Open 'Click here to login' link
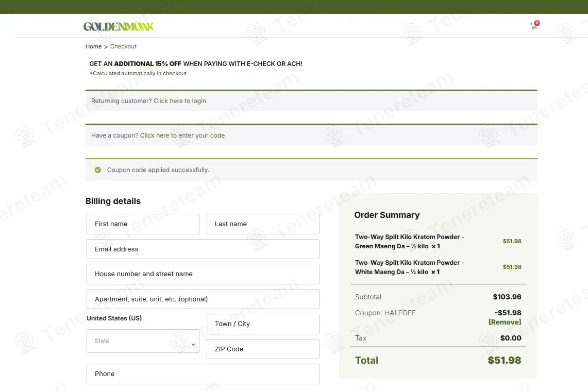 point(179,101)
